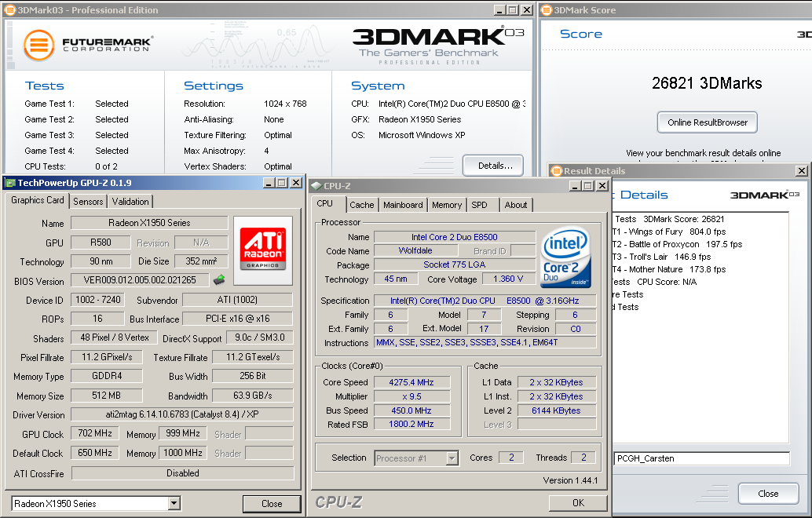Viewport: 812px width, 518px height.
Task: Click the Online ResultBrowser button
Action: (708, 122)
